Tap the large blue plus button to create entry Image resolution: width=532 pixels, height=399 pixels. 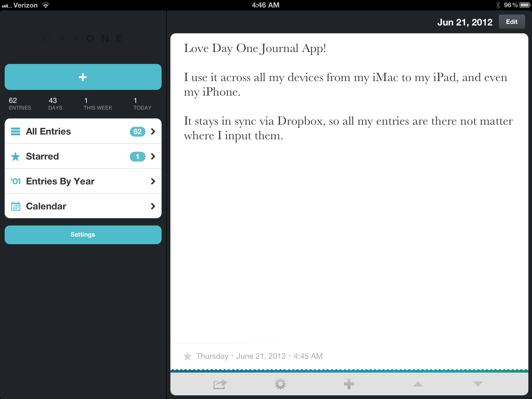coord(83,77)
